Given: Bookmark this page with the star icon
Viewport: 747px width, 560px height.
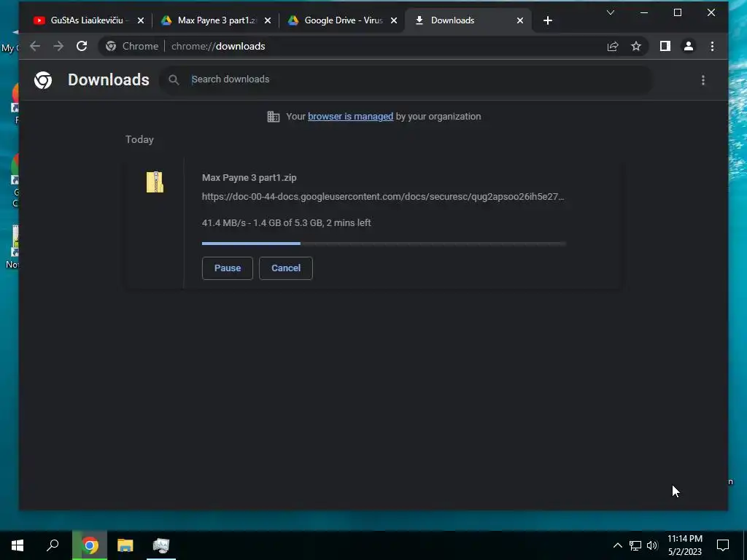Looking at the screenshot, I should (x=636, y=46).
